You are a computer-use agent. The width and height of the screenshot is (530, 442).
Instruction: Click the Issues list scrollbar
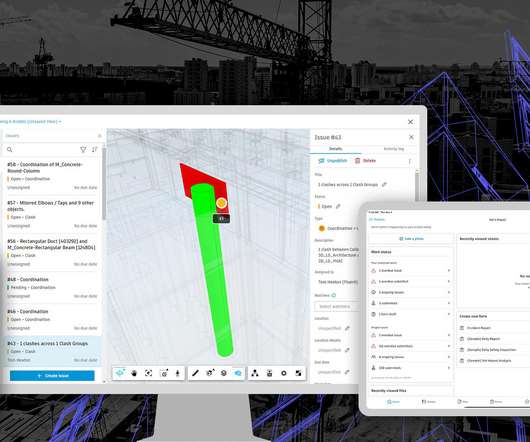pos(104,184)
